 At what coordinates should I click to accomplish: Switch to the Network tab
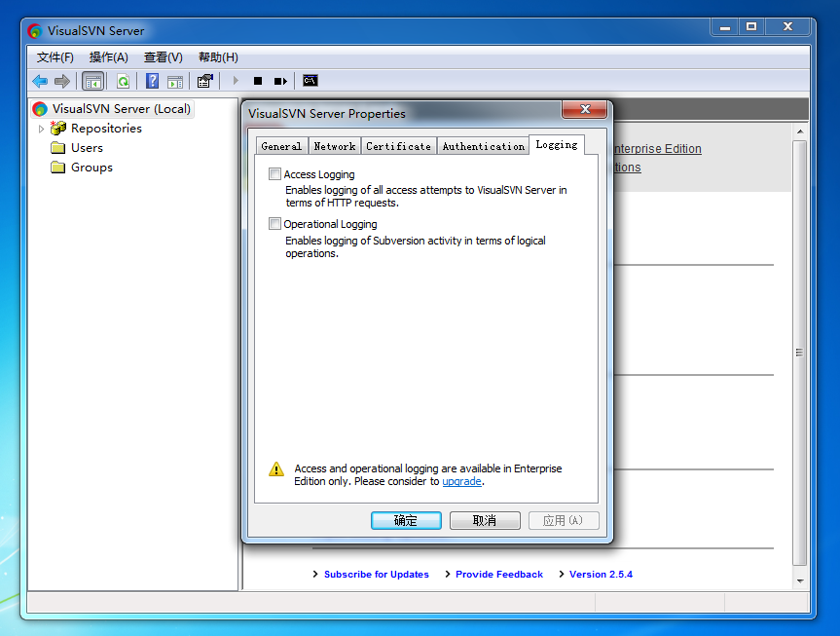pyautogui.click(x=334, y=146)
